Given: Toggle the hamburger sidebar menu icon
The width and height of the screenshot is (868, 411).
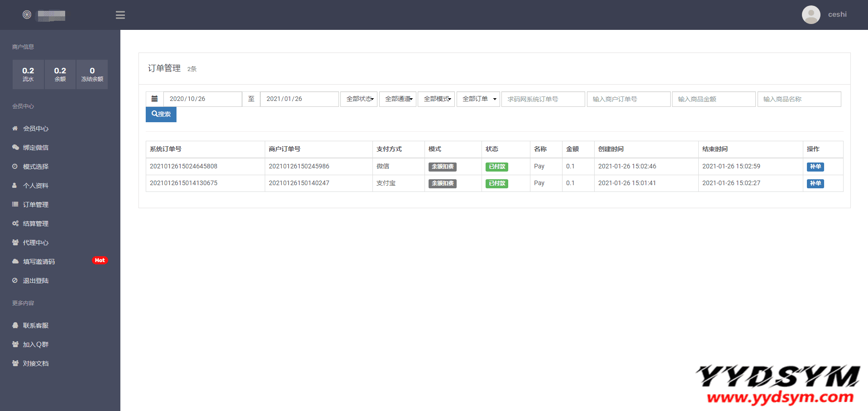Looking at the screenshot, I should click(x=120, y=15).
